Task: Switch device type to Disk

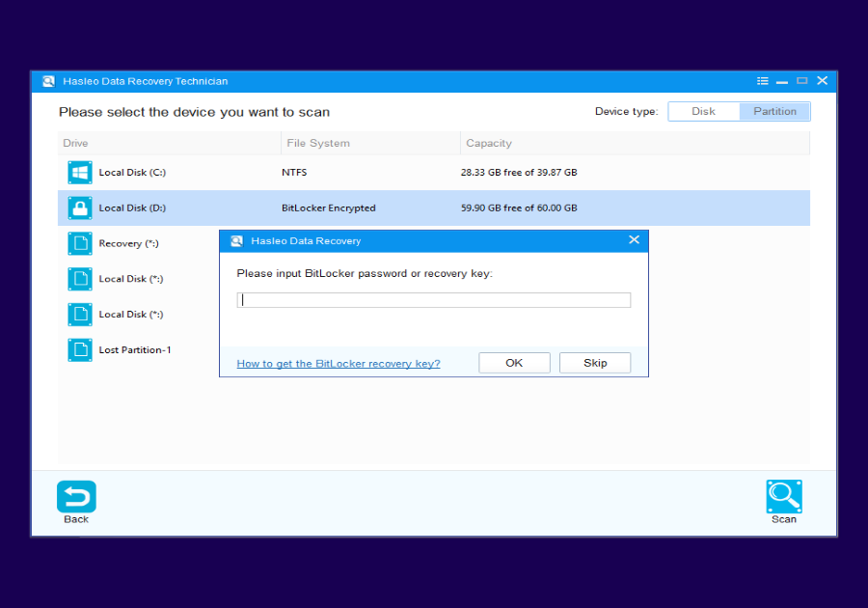Action: [x=703, y=111]
